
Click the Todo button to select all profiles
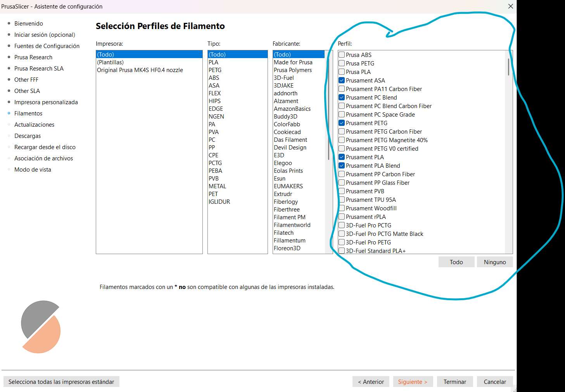[x=456, y=262]
